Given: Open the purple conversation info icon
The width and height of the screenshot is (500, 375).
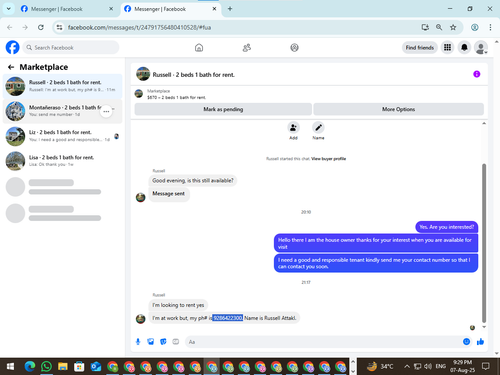Looking at the screenshot, I should pyautogui.click(x=477, y=74).
